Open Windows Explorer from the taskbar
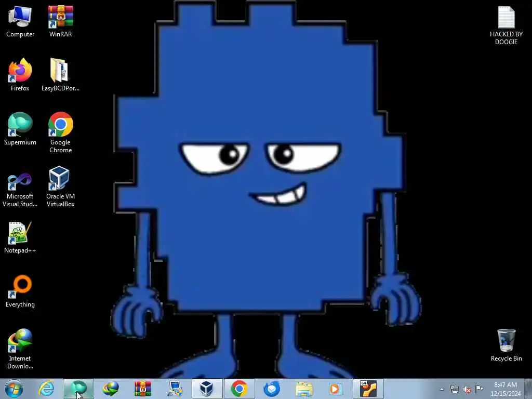Viewport: 532px width, 399px height. click(x=304, y=389)
